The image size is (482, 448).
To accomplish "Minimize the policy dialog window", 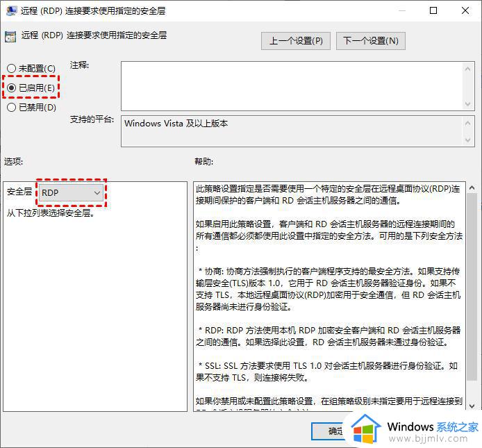I will click(x=401, y=10).
